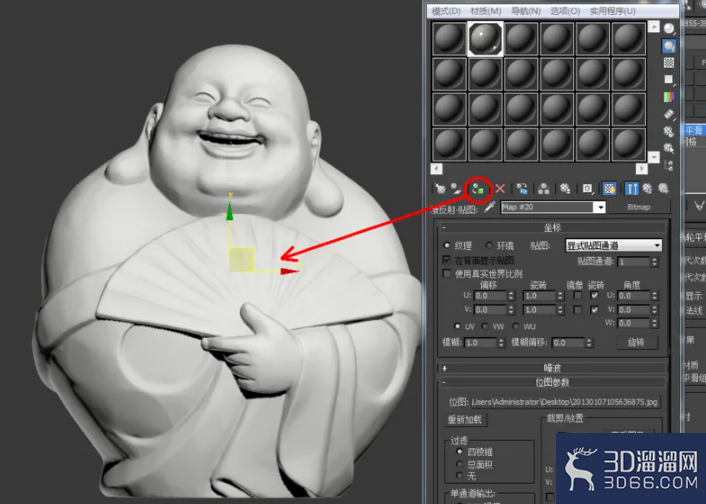Open the Material/Map Navigator icon
The width and height of the screenshot is (706, 504).
point(669,165)
